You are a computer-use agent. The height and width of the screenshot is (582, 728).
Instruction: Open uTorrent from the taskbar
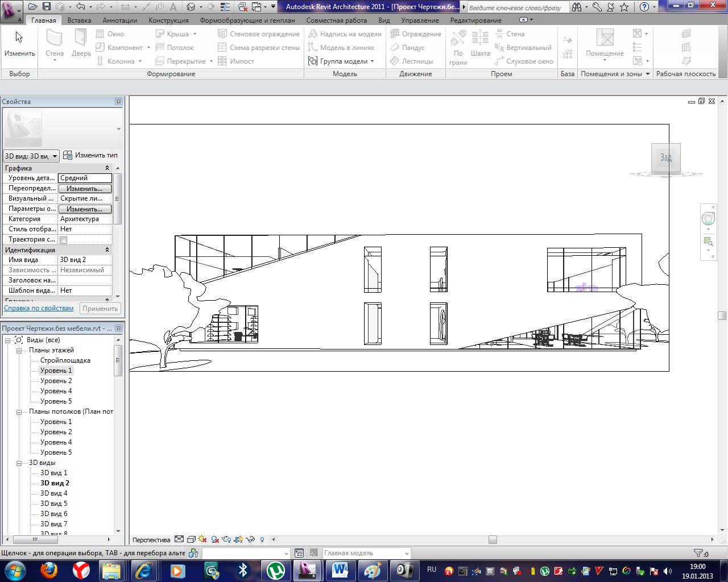276,570
